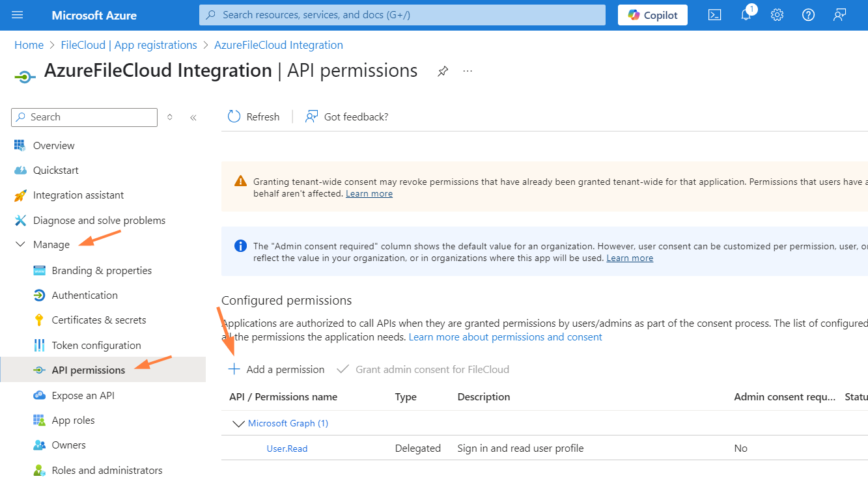Viewport: 868px width, 483px height.
Task: Open the notifications bell
Action: click(x=746, y=15)
